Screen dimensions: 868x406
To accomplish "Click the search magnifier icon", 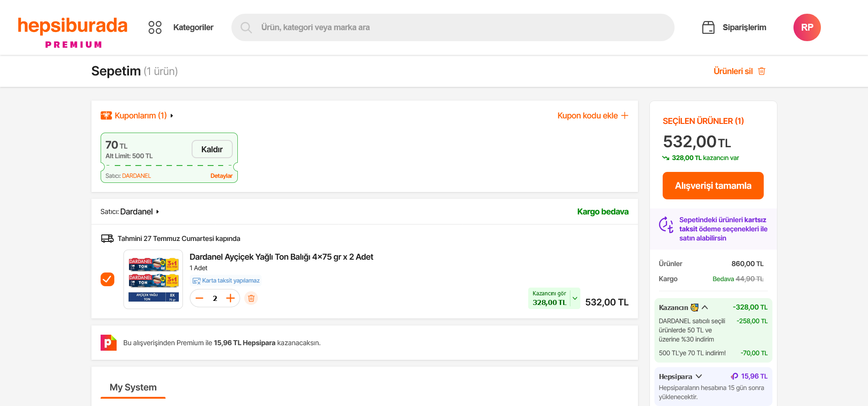I will click(x=246, y=27).
